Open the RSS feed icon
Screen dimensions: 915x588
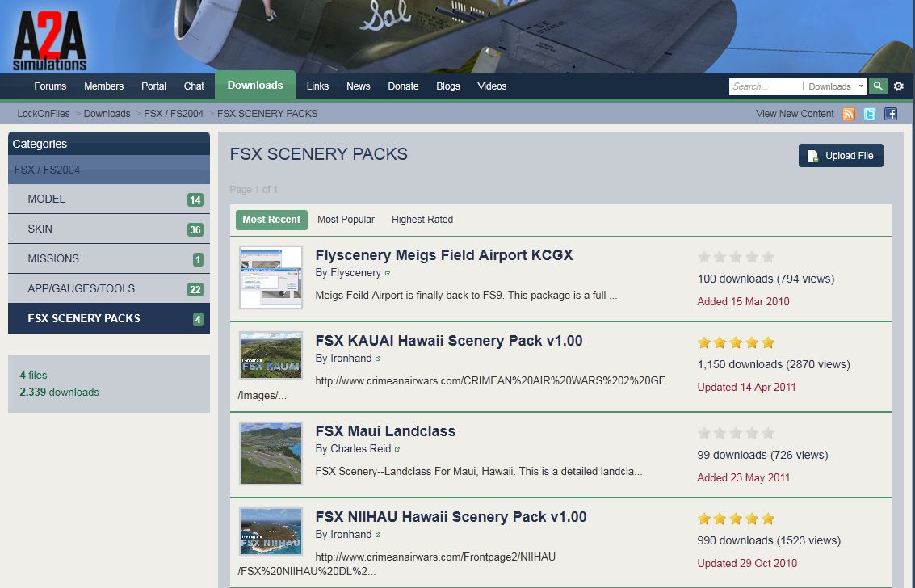[849, 114]
